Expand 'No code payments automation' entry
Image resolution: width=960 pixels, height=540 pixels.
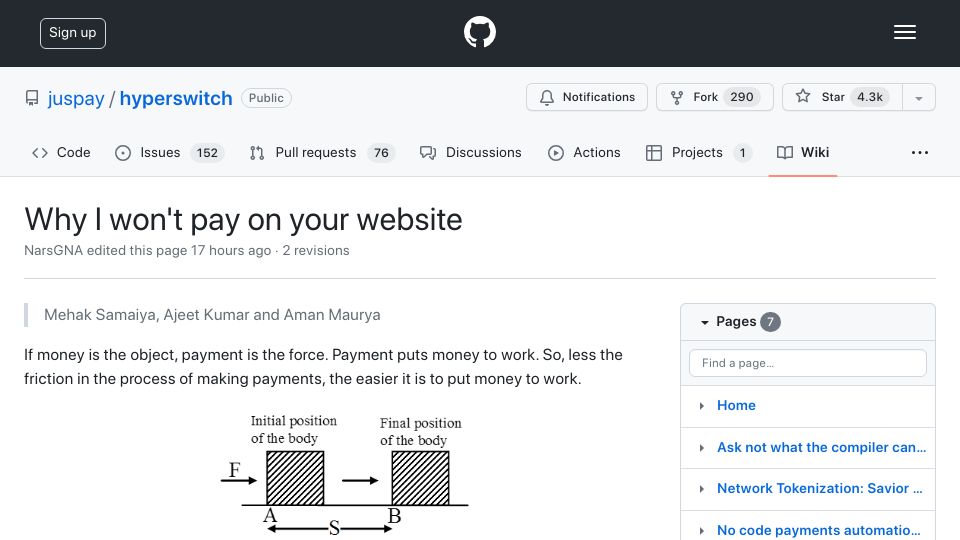point(702,530)
